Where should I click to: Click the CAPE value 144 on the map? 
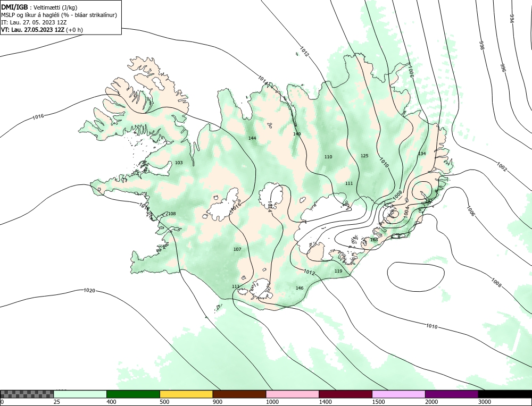pos(252,138)
